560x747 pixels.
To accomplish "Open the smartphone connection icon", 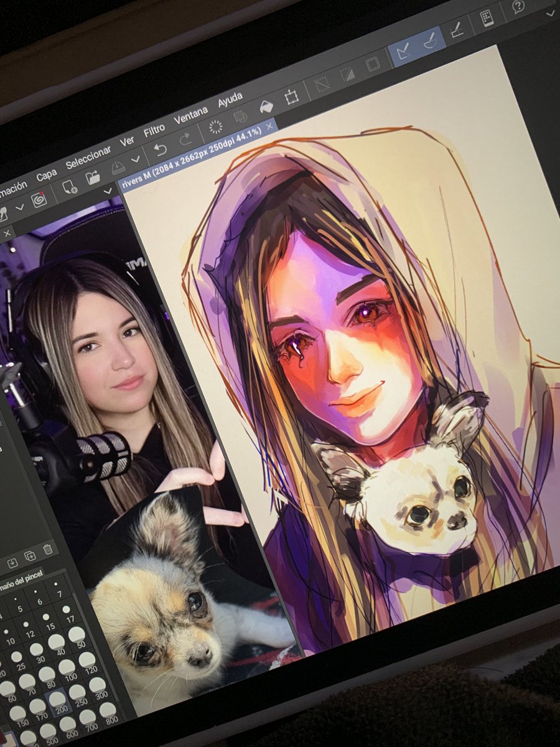I will (487, 18).
